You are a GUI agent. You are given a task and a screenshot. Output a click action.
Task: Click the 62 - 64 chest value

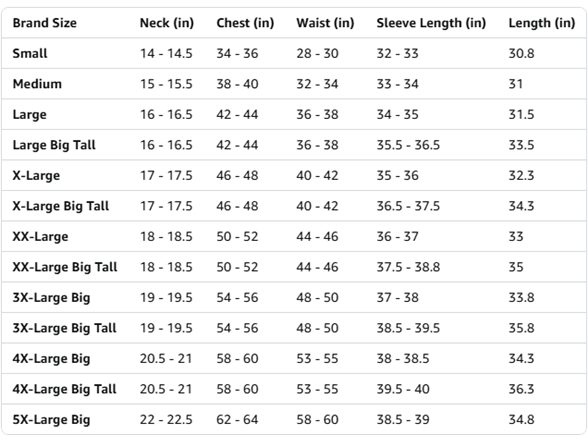[x=237, y=420]
